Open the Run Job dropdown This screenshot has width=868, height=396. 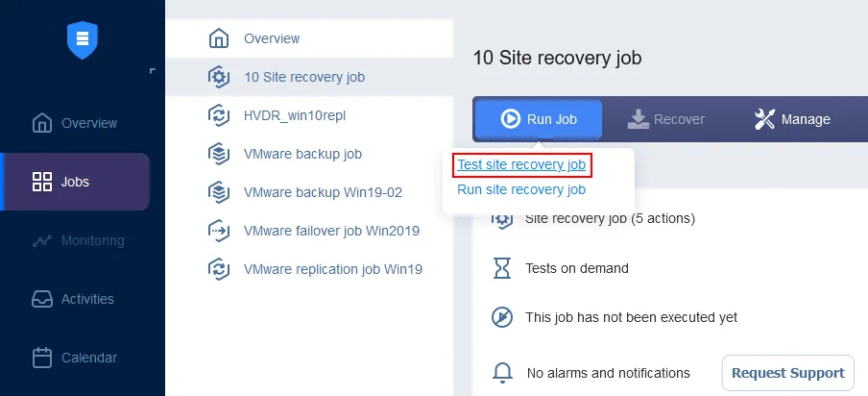tap(539, 119)
